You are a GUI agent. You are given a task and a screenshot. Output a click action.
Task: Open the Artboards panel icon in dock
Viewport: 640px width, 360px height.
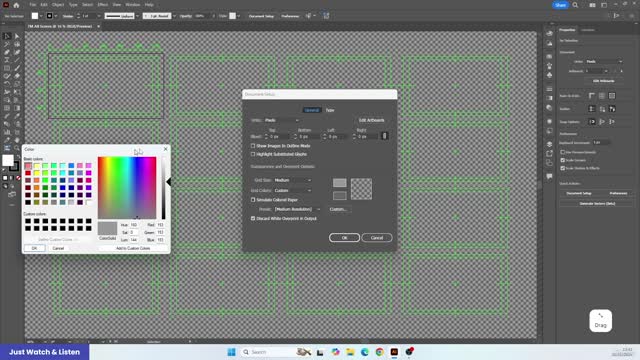pos(549,163)
